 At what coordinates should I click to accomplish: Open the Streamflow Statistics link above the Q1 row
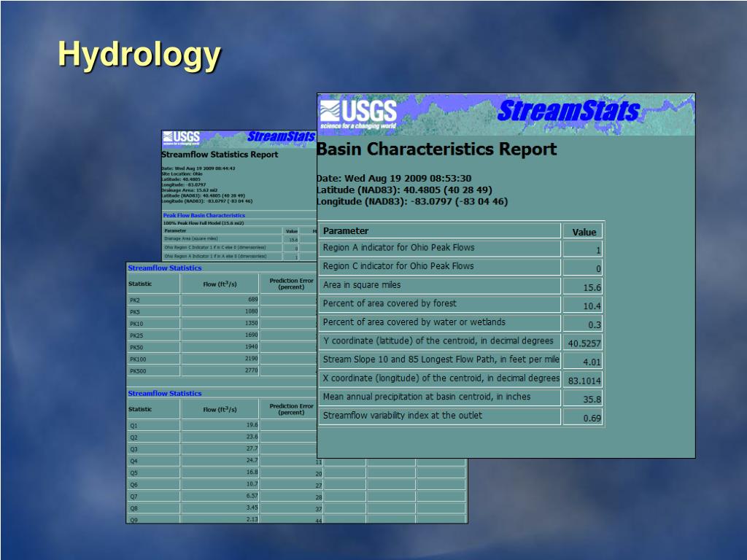coord(165,393)
